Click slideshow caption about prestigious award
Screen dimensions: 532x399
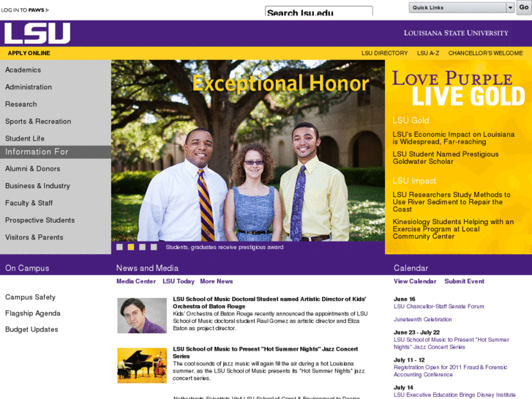[x=225, y=247]
